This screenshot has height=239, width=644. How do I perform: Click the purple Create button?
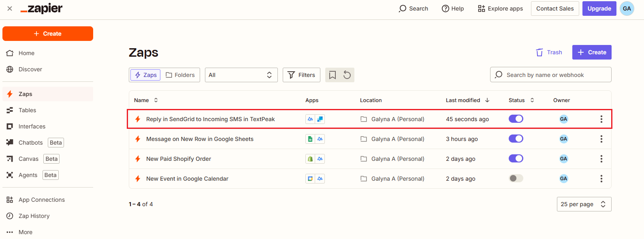pos(592,52)
